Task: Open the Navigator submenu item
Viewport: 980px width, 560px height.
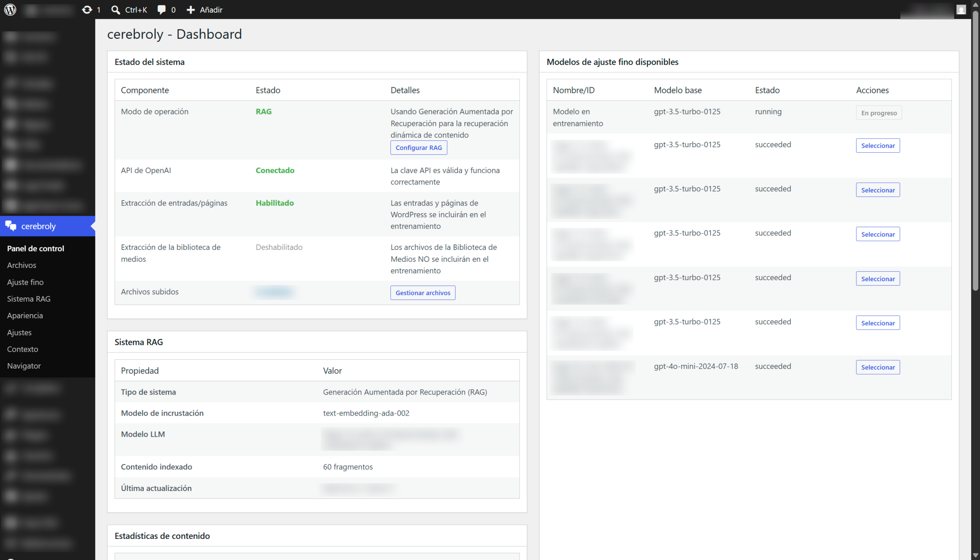Action: click(24, 366)
